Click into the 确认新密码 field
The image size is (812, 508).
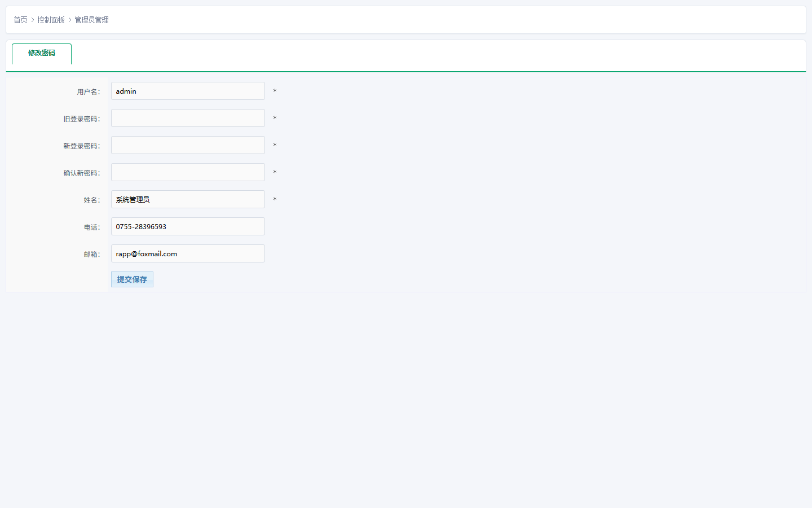coord(188,172)
